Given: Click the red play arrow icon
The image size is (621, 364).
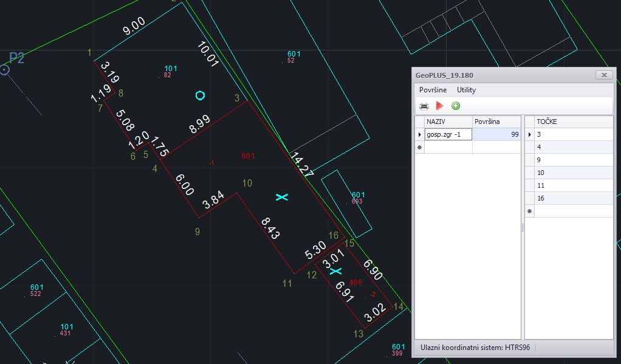Looking at the screenshot, I should [x=439, y=106].
